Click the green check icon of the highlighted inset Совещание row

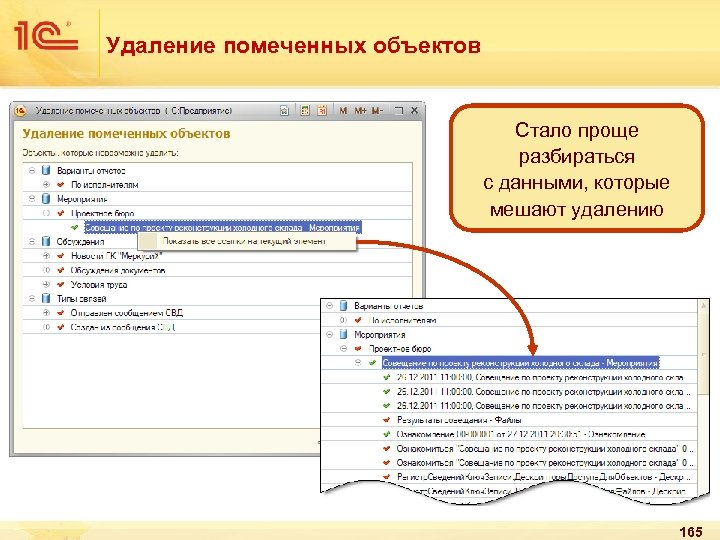coord(372,363)
